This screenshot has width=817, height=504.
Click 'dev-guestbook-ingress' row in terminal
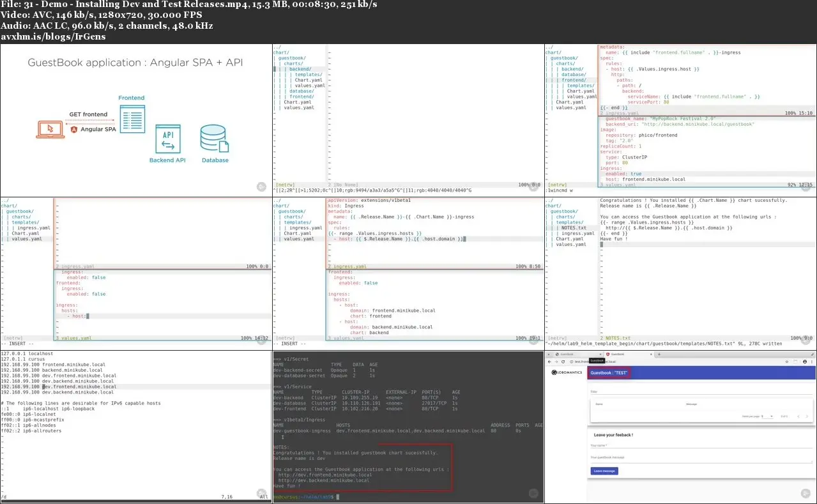click(x=408, y=431)
